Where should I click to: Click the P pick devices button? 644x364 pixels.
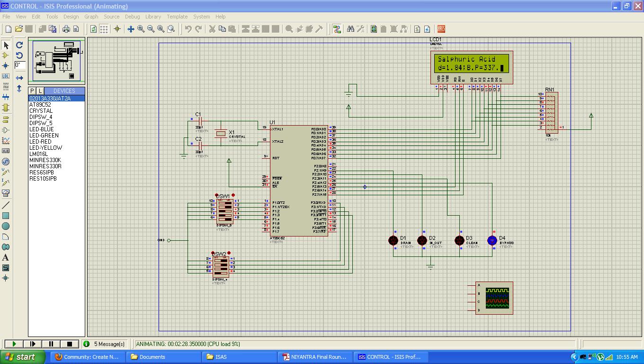coord(32,91)
